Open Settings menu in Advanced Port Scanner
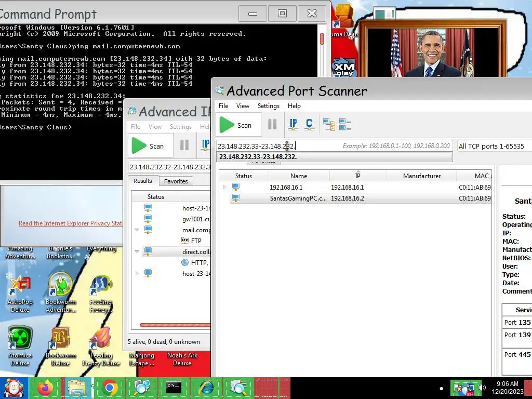The image size is (532, 399). [x=269, y=106]
